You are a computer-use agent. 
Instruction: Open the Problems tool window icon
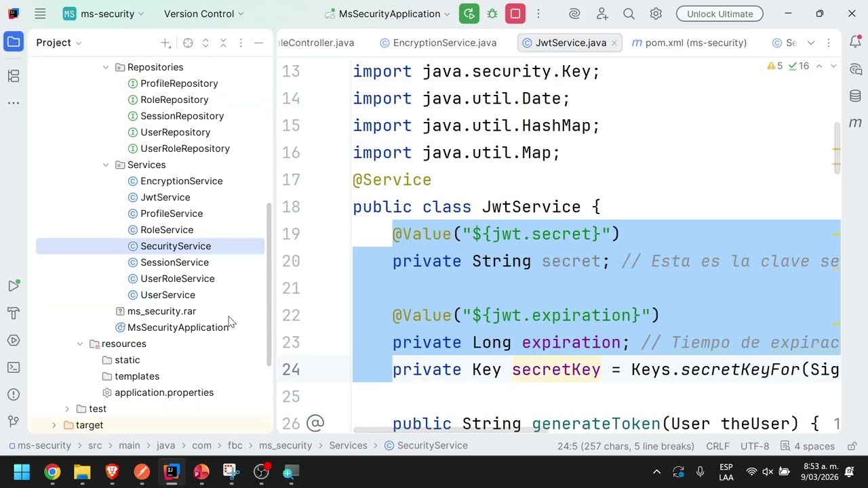point(14,394)
